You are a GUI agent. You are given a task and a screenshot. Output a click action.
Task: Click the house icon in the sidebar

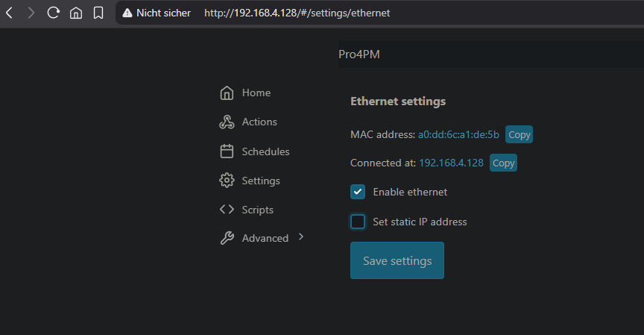coord(227,93)
